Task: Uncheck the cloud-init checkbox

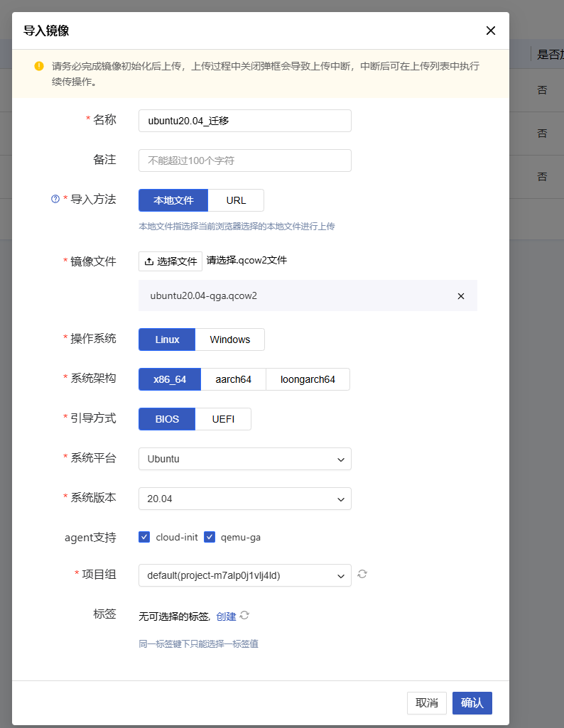Action: tap(144, 537)
